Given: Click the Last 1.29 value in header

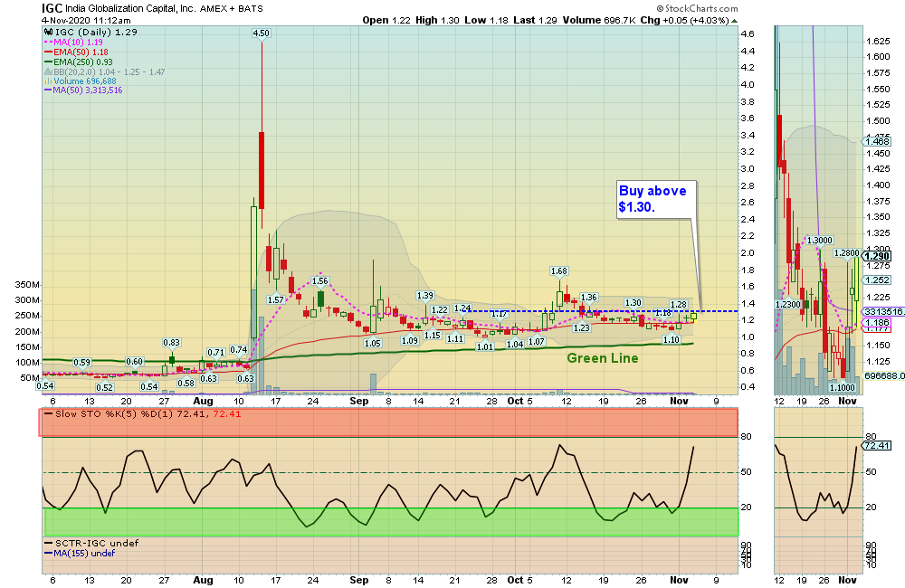Looking at the screenshot, I should 535,20.
